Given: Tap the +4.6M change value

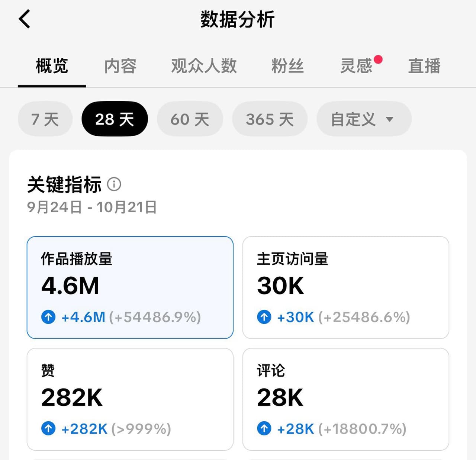Looking at the screenshot, I should click(83, 317).
